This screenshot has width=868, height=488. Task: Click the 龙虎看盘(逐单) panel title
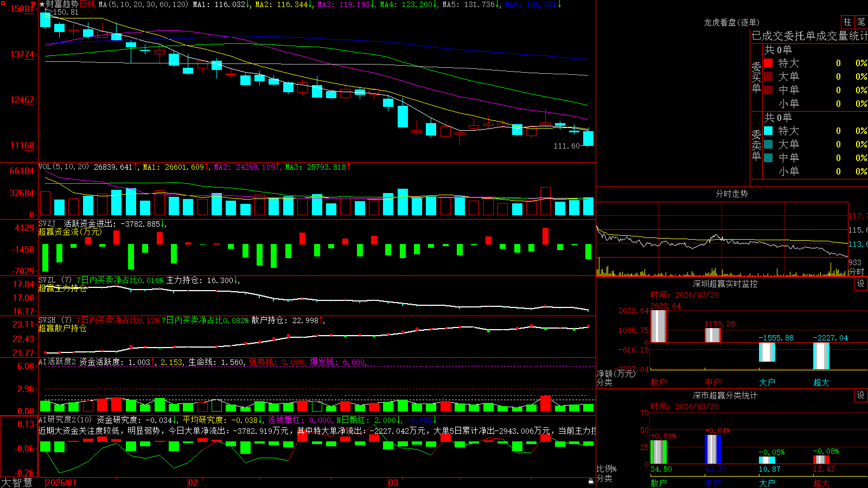(731, 22)
